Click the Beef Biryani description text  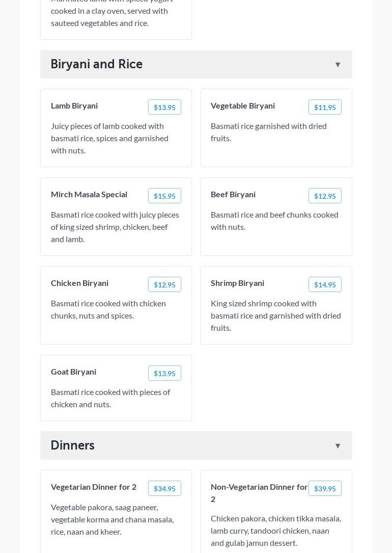(274, 221)
